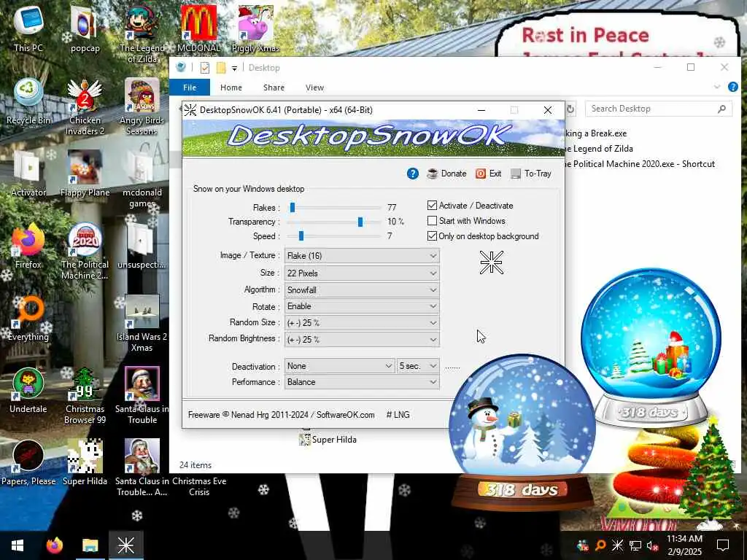The height and width of the screenshot is (560, 747).
Task: Click Explorer quick access properties checkmark icon
Action: click(x=205, y=68)
